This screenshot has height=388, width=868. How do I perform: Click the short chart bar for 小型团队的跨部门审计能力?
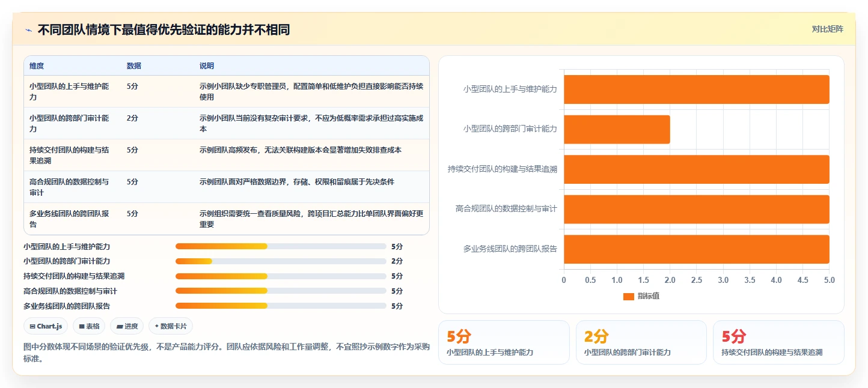(617, 129)
